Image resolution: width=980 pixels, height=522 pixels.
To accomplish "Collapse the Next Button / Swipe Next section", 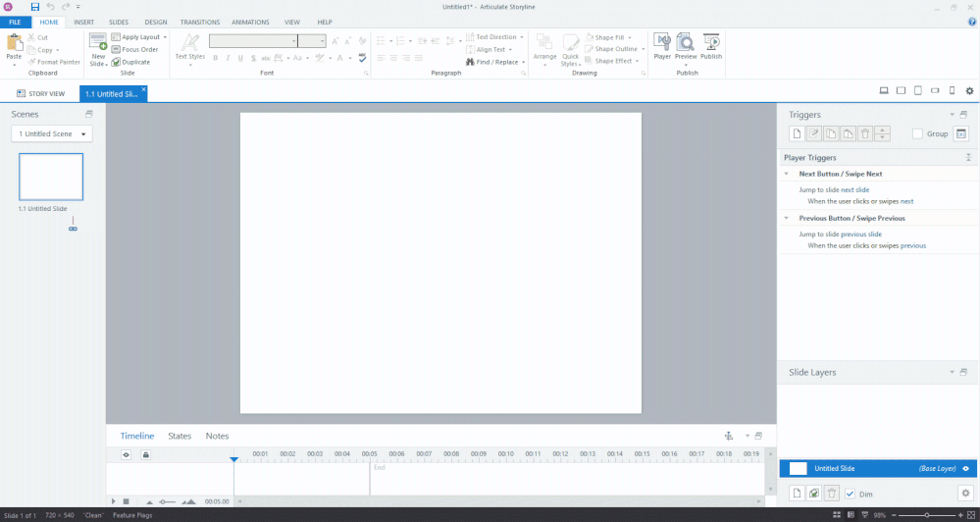I will 787,174.
